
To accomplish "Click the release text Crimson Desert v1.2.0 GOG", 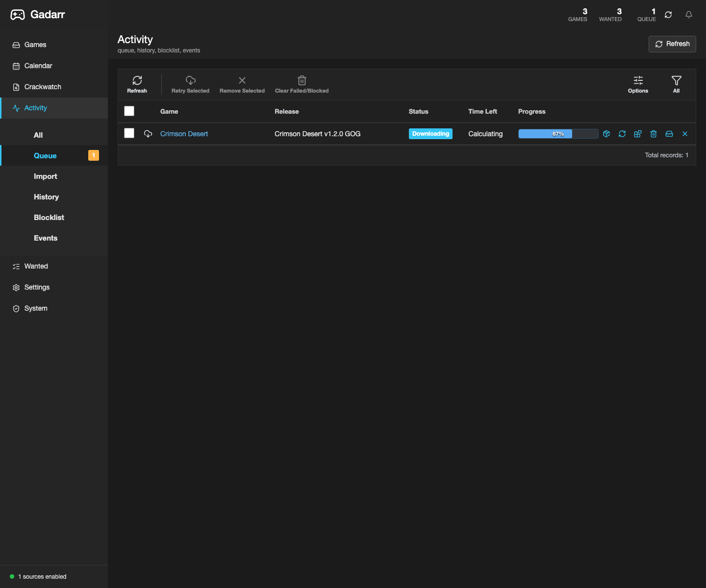I will click(x=318, y=134).
